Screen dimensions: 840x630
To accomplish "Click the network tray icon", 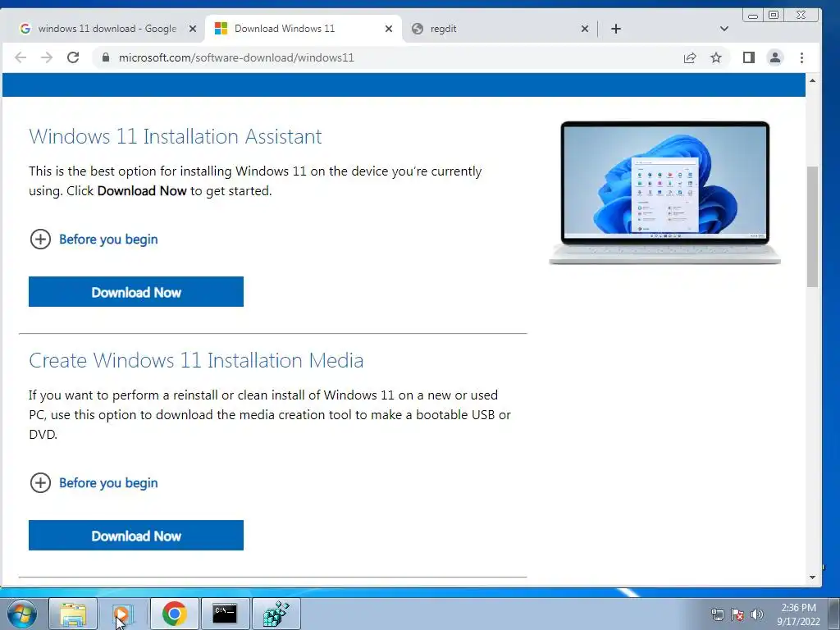I will pos(717,614).
